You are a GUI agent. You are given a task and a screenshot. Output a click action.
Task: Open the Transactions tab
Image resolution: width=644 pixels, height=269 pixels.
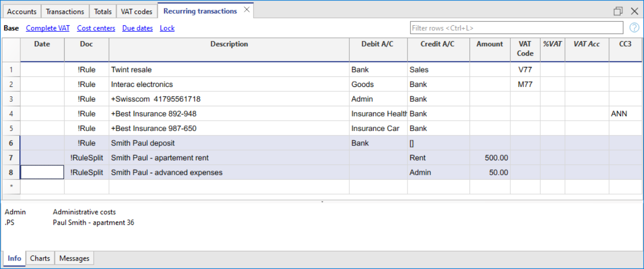point(65,11)
